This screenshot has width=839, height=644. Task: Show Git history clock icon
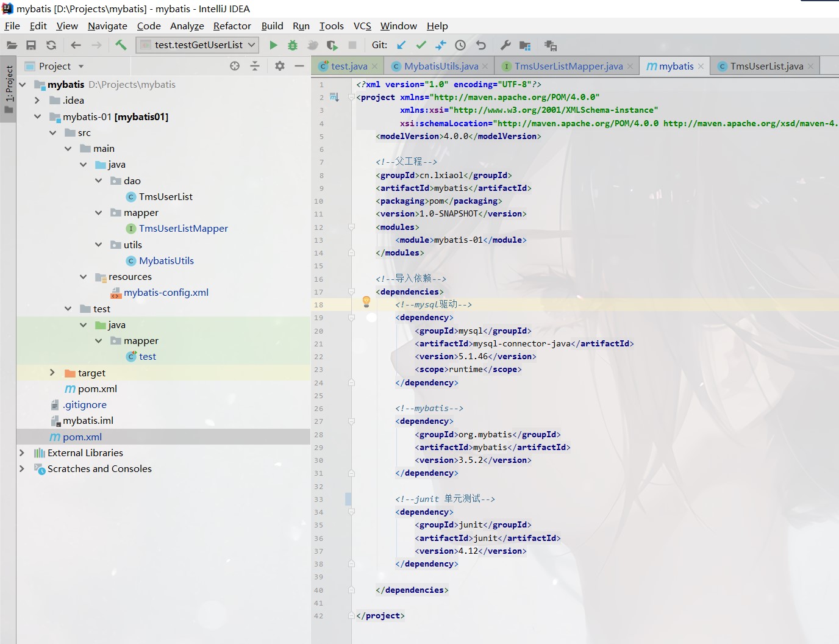coord(460,45)
